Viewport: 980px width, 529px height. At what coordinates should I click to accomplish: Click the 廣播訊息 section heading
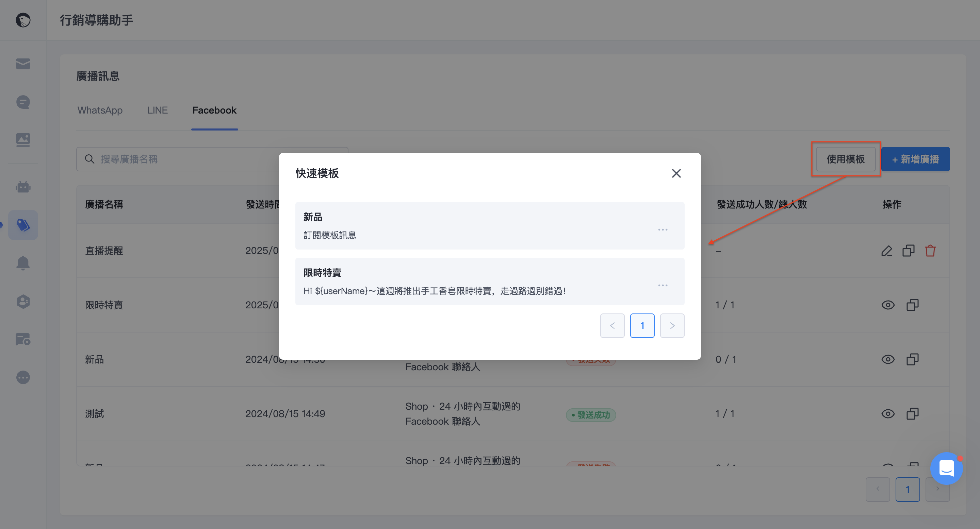tap(98, 76)
